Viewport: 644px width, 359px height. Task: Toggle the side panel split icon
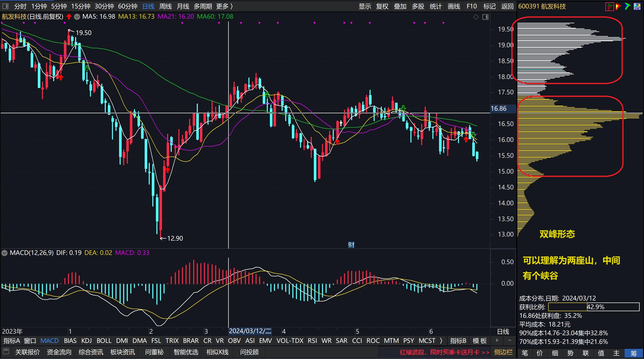(485, 17)
